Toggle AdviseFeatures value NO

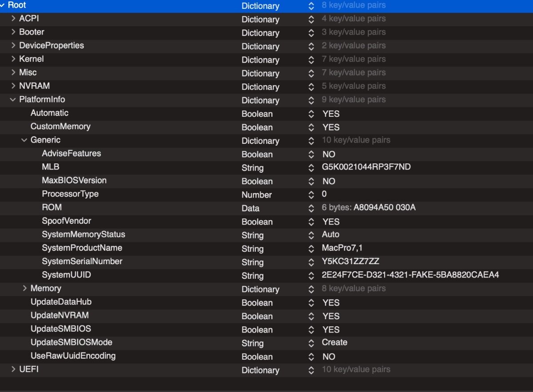(x=329, y=154)
